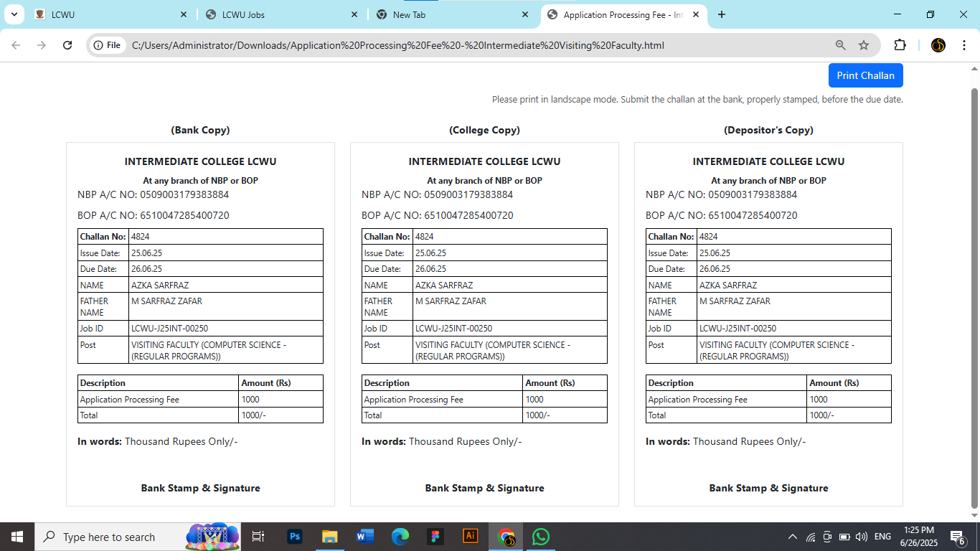
Task: Open the Chrome profile avatar
Action: coord(938,45)
